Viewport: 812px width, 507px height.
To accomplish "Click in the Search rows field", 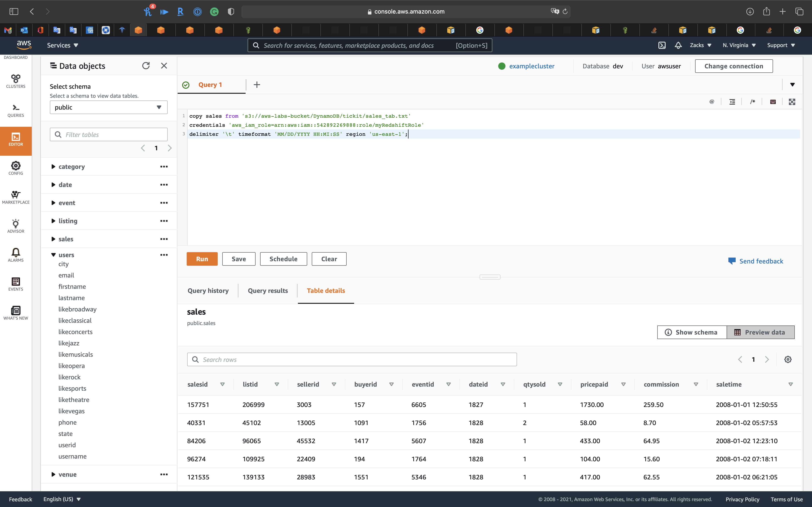I will tap(352, 359).
